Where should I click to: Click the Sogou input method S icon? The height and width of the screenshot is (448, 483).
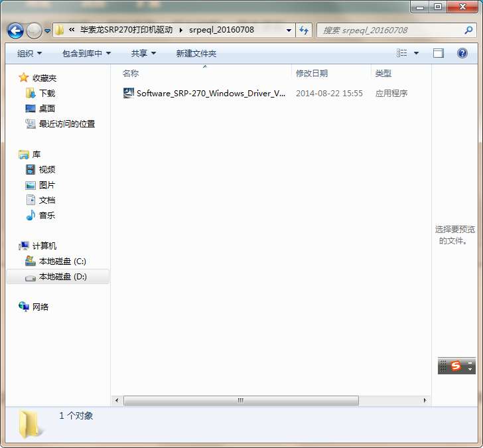click(456, 366)
